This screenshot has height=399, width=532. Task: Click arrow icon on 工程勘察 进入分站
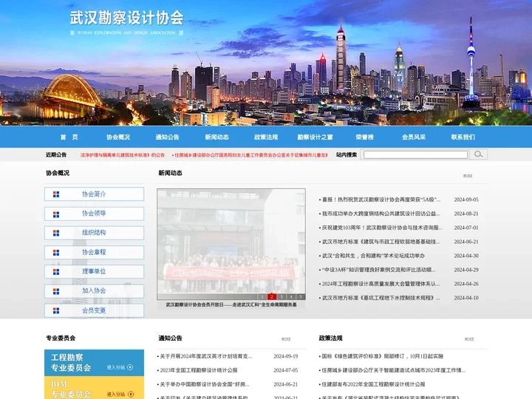pos(130,367)
